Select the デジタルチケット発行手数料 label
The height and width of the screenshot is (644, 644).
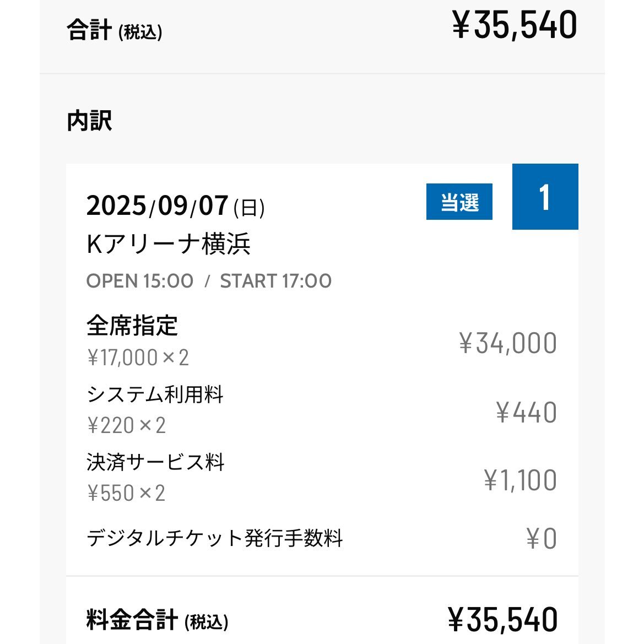[x=214, y=538]
